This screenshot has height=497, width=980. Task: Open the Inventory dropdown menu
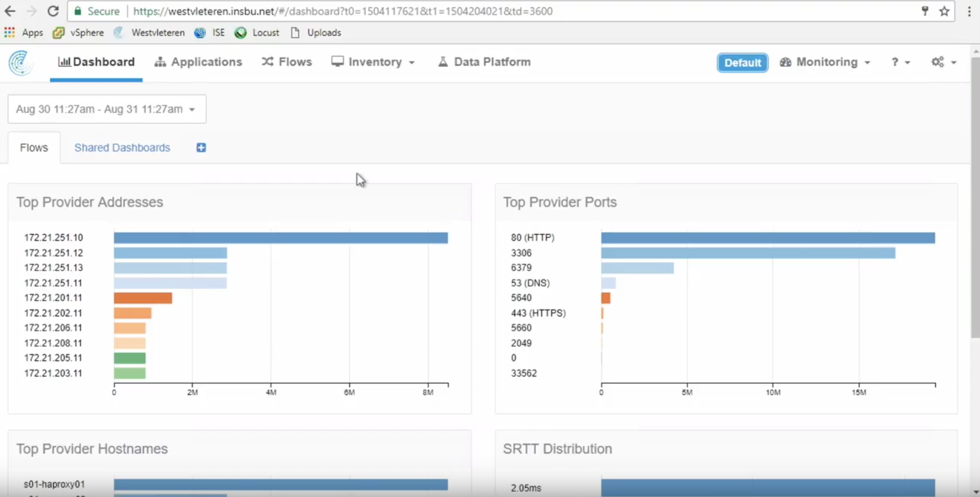(373, 62)
